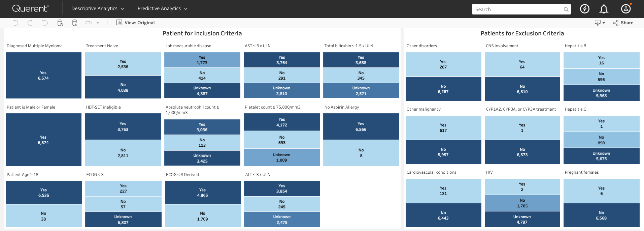The image size is (644, 231).
Task: Open the replay speed dropdown arrow
Action: pos(98,23)
